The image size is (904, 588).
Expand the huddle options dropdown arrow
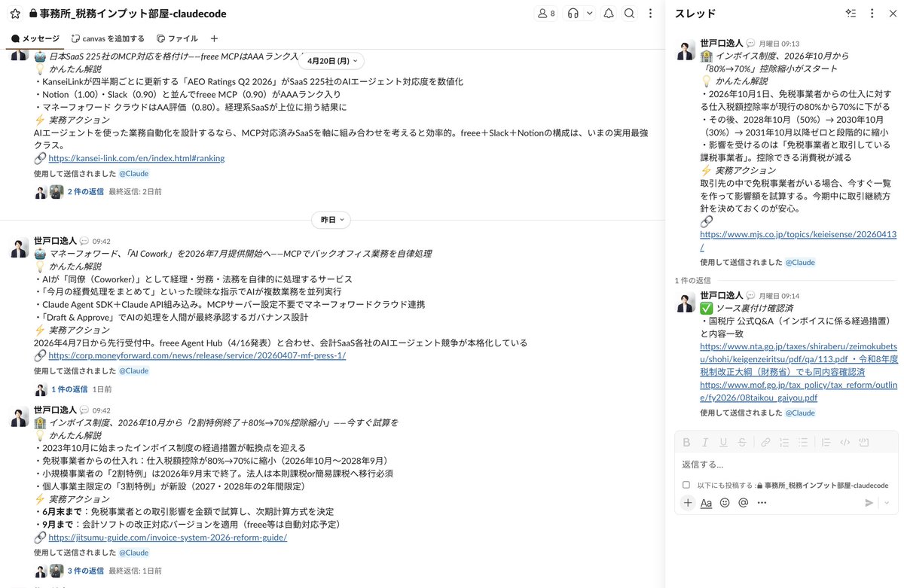[589, 14]
